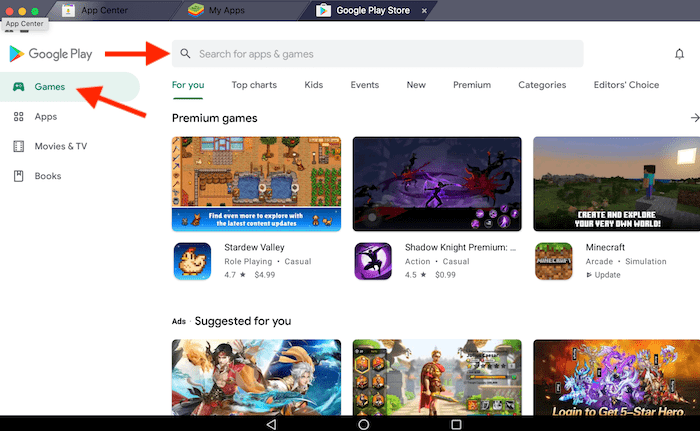Open the Top charts tab
700x431 pixels.
pyautogui.click(x=254, y=85)
